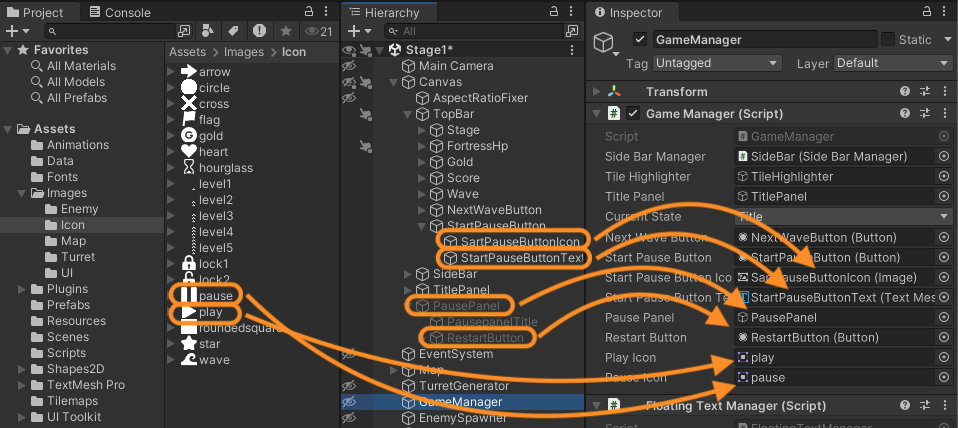Screen dimensions: 958x428
Task: Click Images in the Assets breadcrumb
Action: pos(244,52)
